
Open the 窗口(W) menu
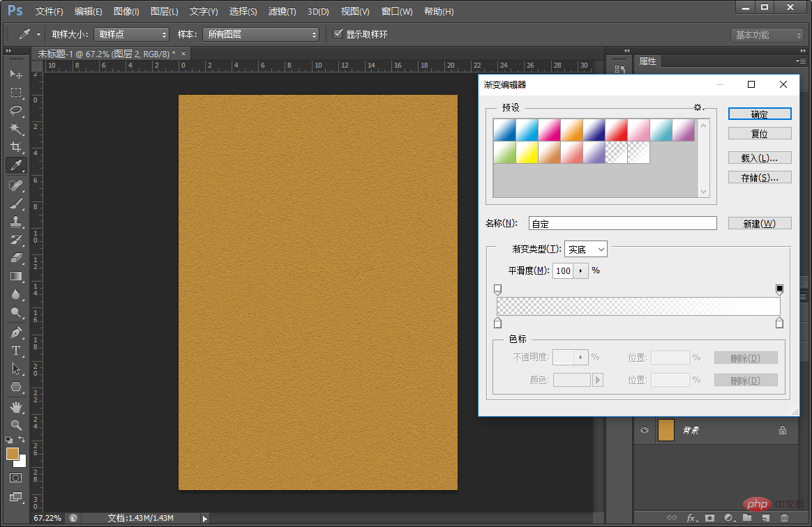click(x=397, y=11)
